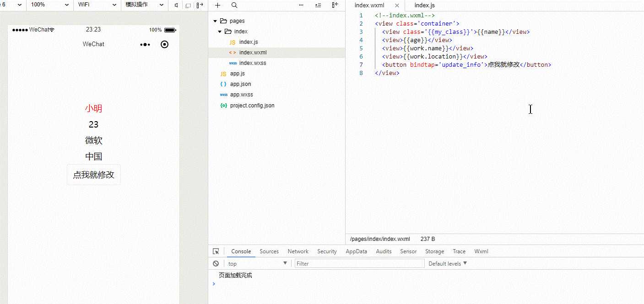Collapse the pages folder
This screenshot has height=304, width=644.
[x=215, y=21]
